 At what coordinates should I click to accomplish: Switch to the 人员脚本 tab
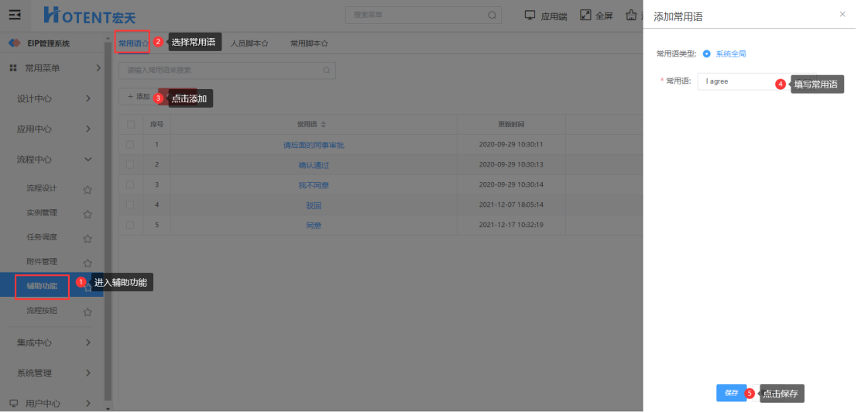249,43
